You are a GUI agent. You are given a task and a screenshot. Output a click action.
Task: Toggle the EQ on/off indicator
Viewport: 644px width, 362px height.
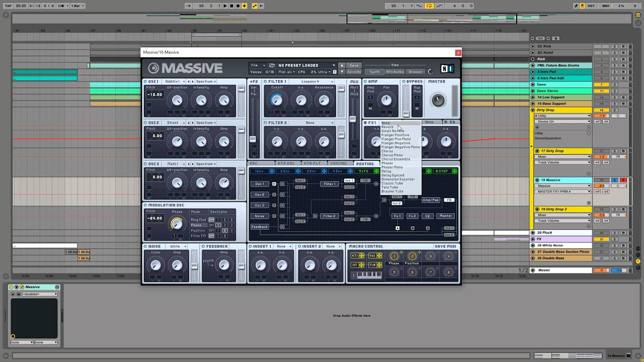click(446, 122)
